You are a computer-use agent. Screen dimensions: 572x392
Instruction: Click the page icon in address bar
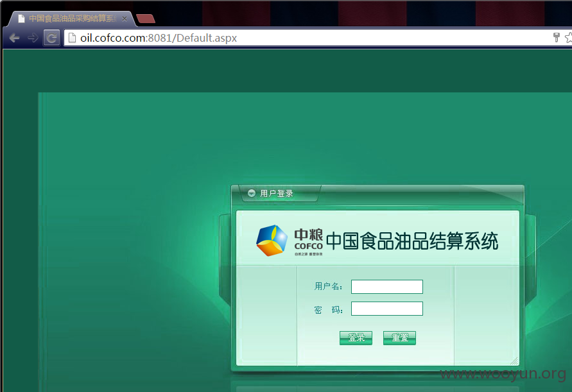point(73,38)
